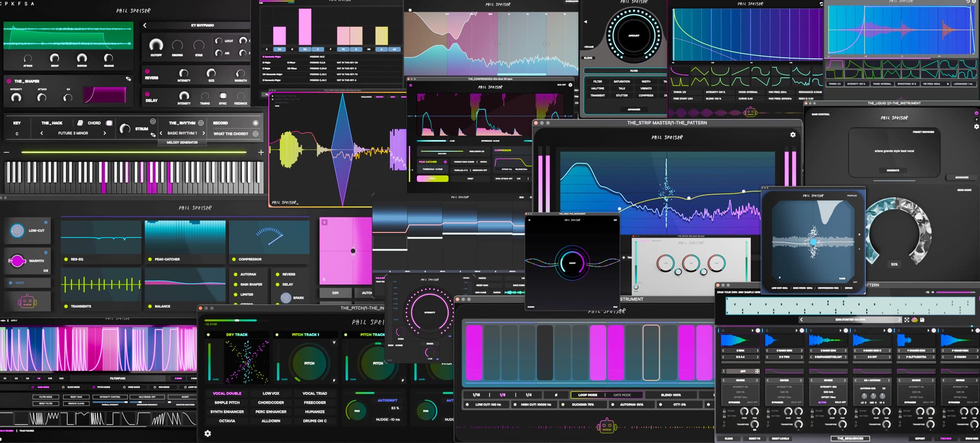Viewport: 980px width, 443px height.
Task: Click the DIM button
Action: 335,293
